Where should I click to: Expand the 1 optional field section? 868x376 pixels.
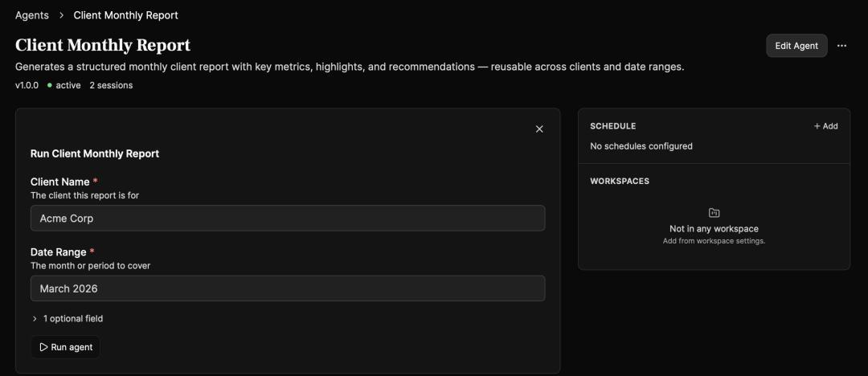(x=68, y=319)
